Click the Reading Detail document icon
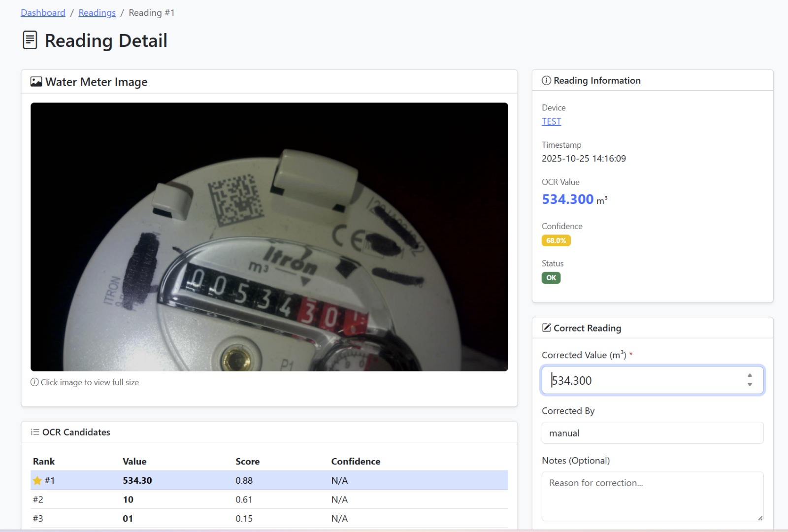 pyautogui.click(x=30, y=40)
